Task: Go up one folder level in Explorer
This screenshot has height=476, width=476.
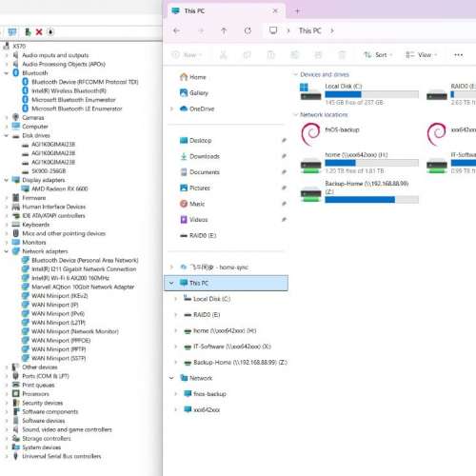Action: 224,30
